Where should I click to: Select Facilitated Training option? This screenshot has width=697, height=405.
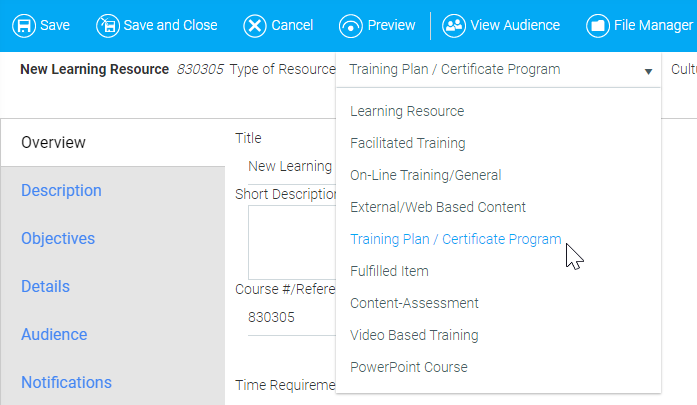(x=407, y=143)
